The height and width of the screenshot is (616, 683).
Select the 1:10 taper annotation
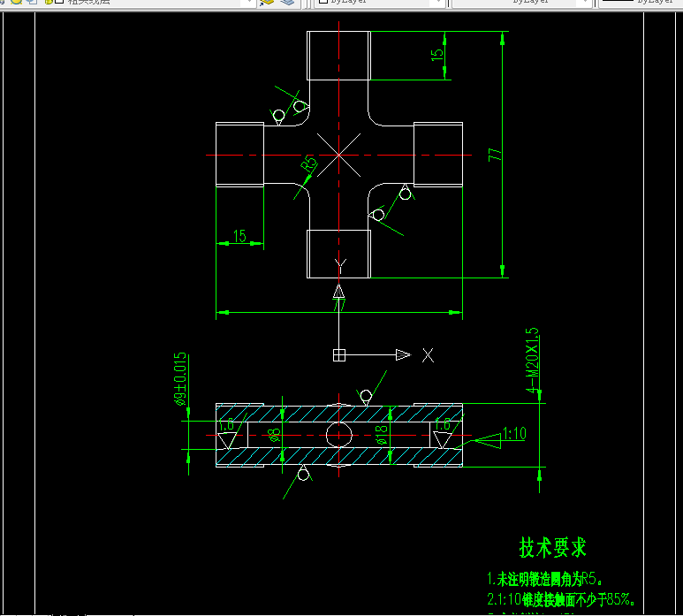514,433
